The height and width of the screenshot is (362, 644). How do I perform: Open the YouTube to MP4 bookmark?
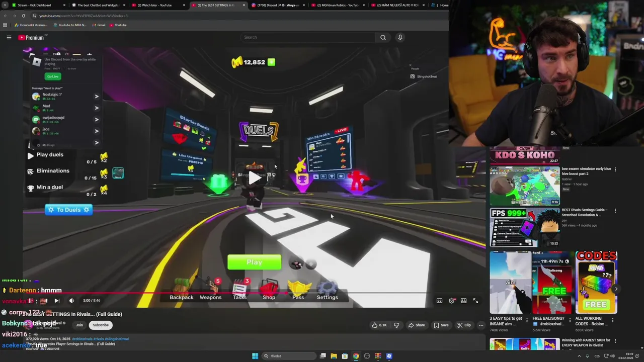point(69,25)
